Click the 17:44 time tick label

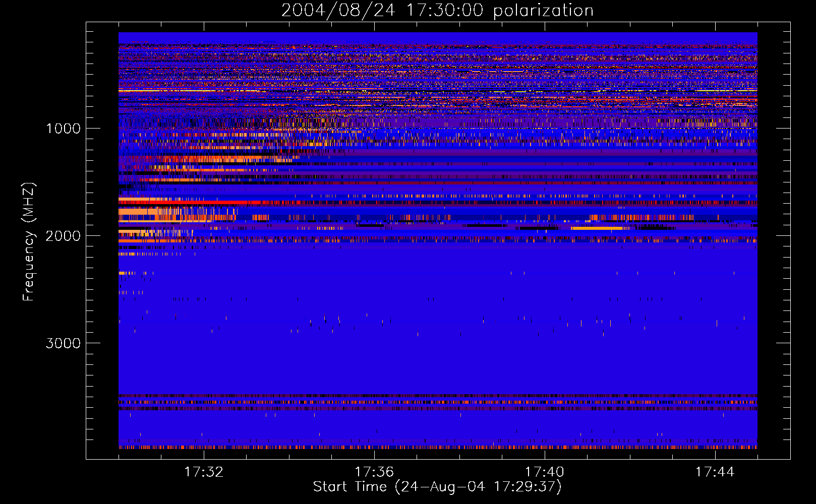click(715, 472)
